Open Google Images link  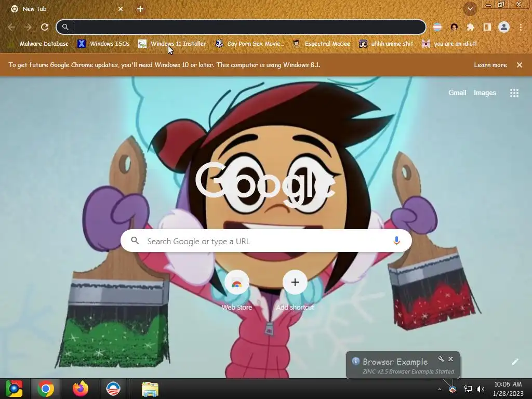(x=485, y=92)
